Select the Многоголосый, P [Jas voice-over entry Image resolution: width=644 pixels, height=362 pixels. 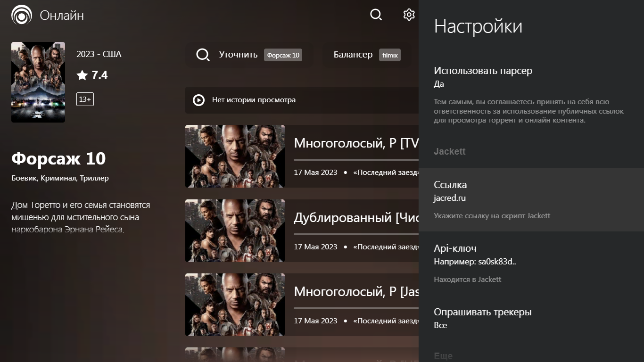pyautogui.click(x=302, y=305)
